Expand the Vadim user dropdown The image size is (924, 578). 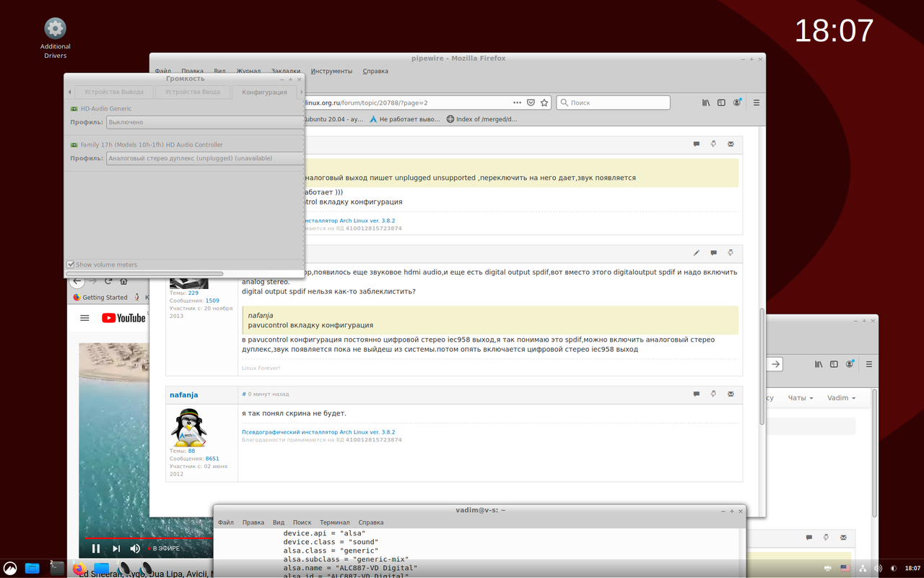pyautogui.click(x=842, y=398)
